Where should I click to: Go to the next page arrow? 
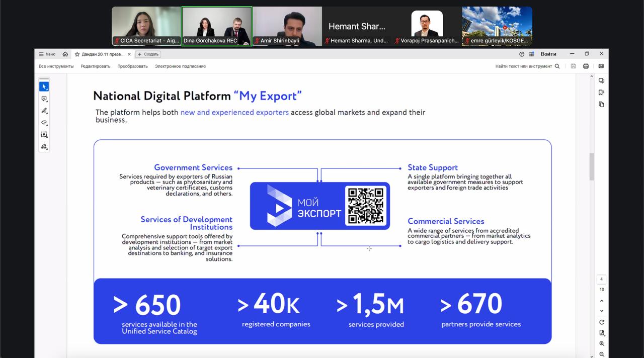pyautogui.click(x=602, y=311)
